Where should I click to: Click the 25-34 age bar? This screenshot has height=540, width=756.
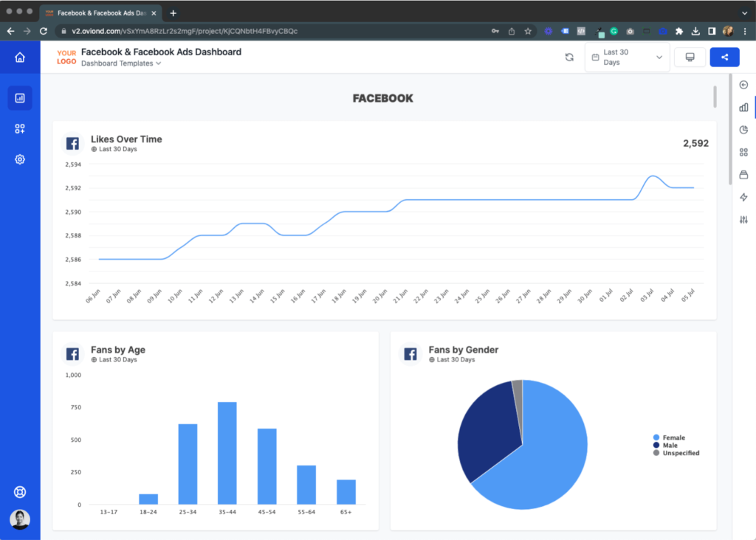pyautogui.click(x=188, y=464)
